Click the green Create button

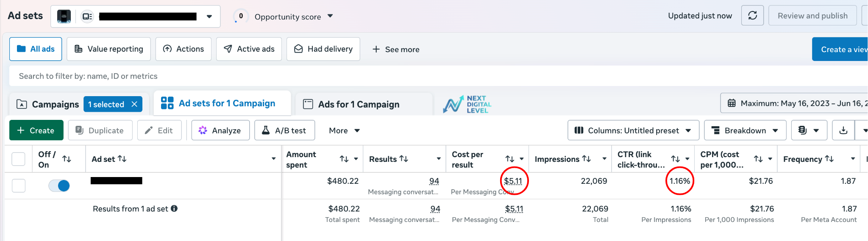tap(36, 130)
